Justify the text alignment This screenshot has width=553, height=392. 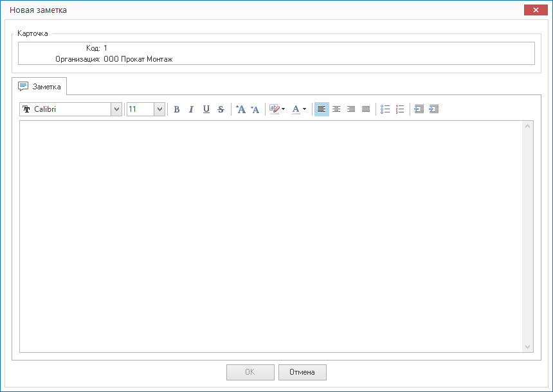(x=366, y=109)
